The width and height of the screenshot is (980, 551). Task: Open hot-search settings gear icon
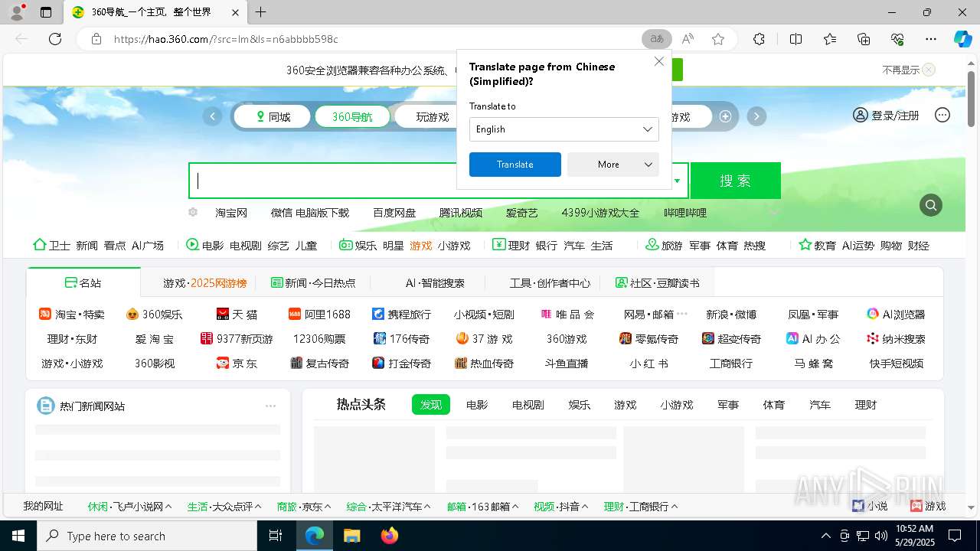point(193,212)
